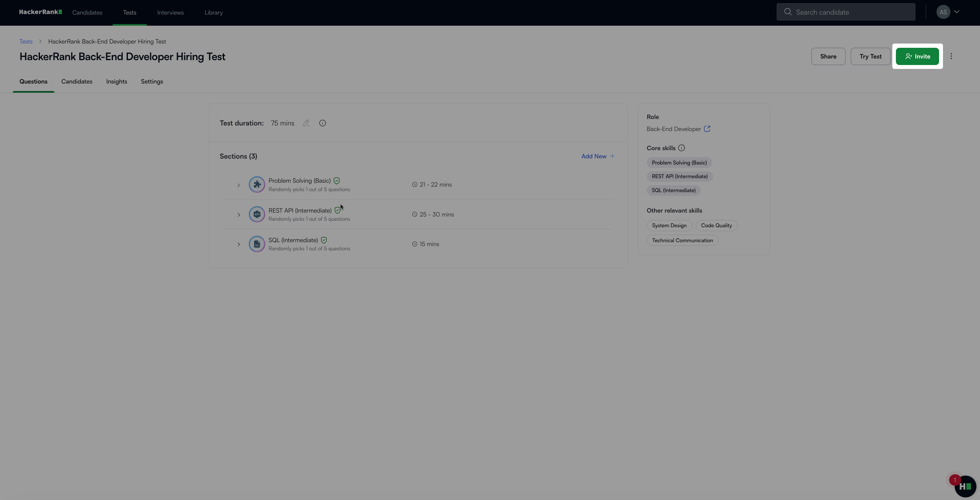Open Library in the top navigation
Screen dimensions: 980x500
click(x=213, y=13)
